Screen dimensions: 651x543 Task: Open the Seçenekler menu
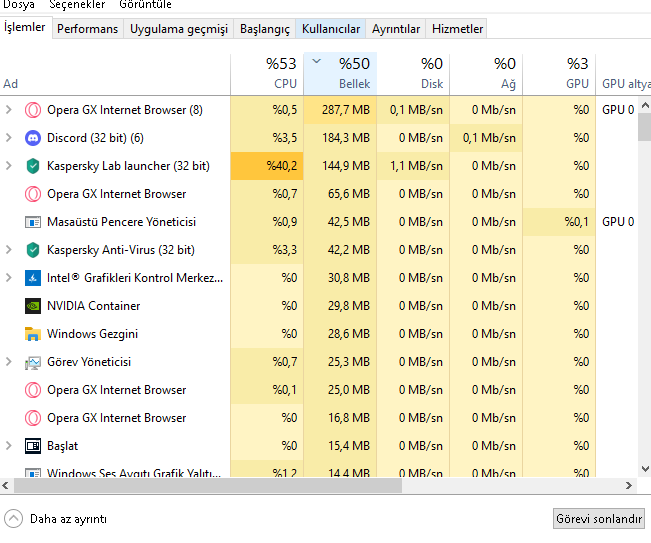pos(77,5)
